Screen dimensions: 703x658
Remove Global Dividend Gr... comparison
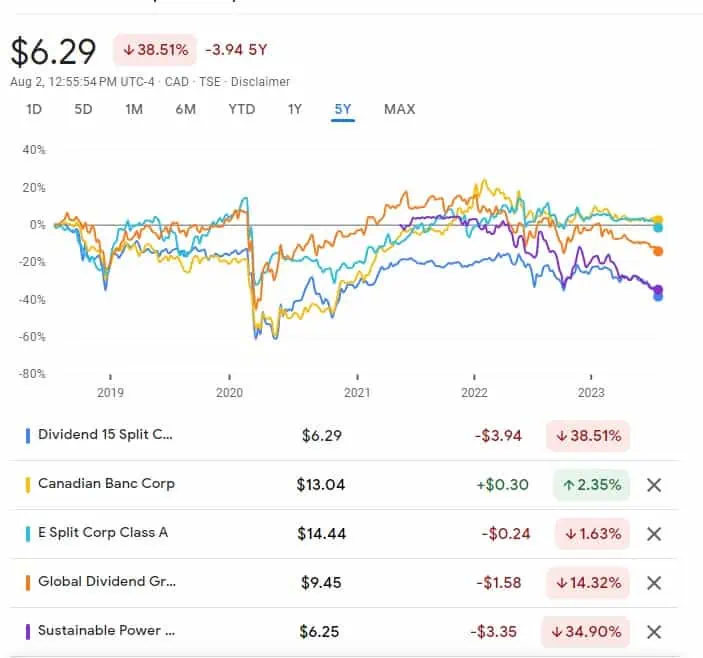[654, 583]
